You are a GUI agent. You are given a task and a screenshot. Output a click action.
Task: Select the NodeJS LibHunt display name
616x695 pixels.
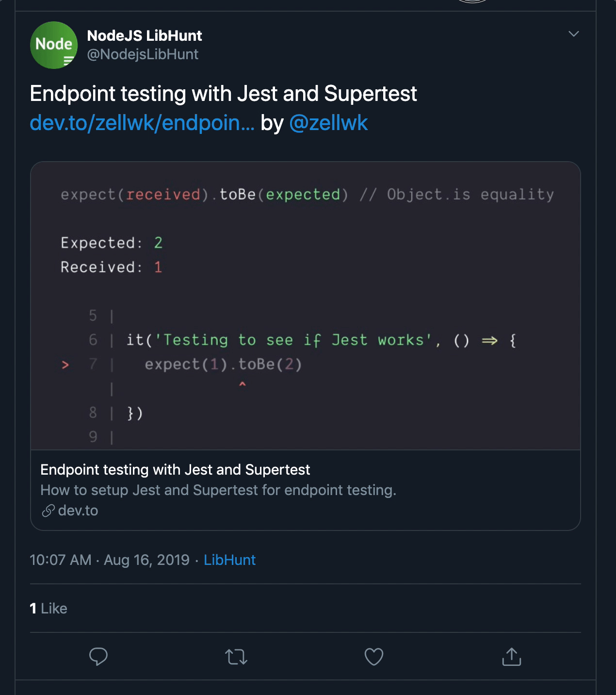[x=144, y=35]
